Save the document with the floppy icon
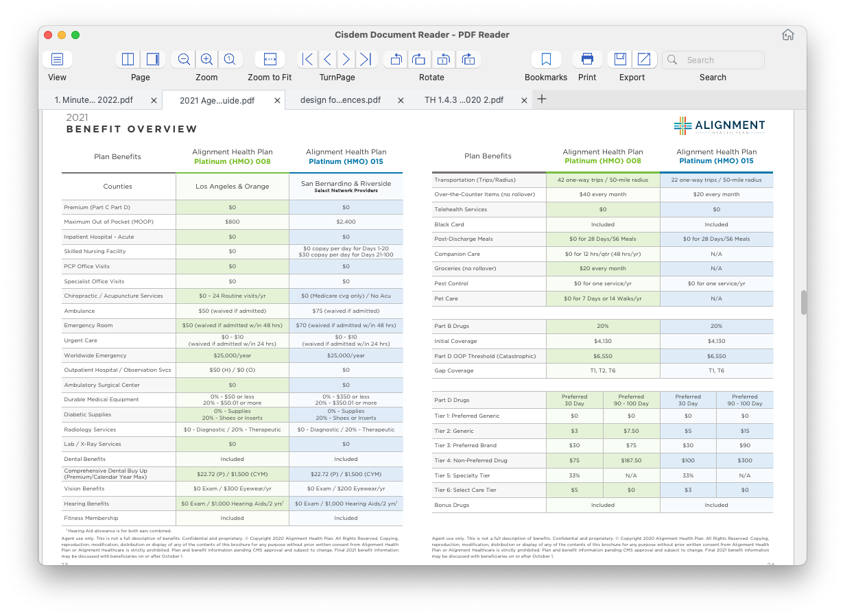845x616 pixels. click(620, 59)
